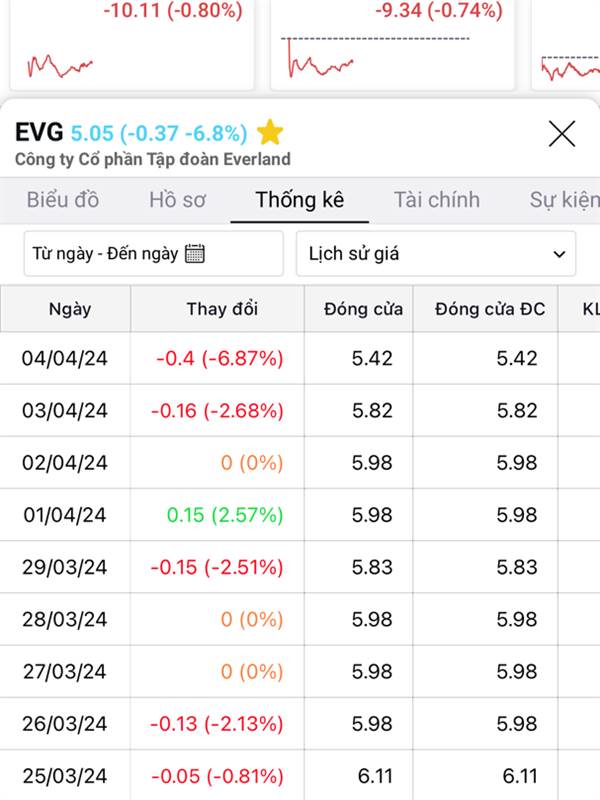
Task: Open the index mini chart showing -9.34
Action: pyautogui.click(x=392, y=45)
